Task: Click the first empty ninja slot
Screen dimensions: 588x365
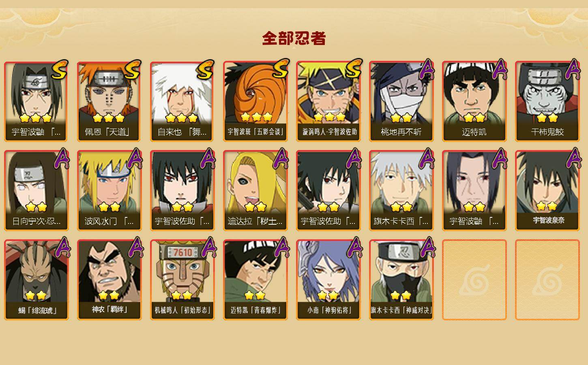Action: (474, 280)
